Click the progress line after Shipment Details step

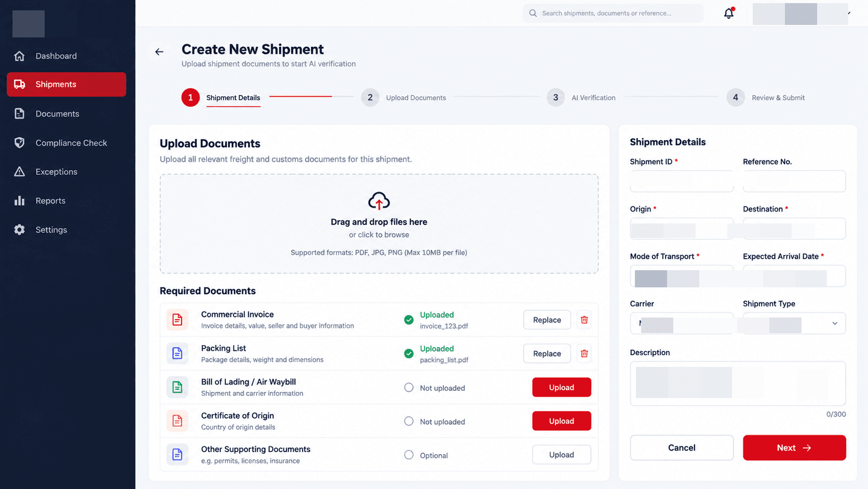pos(311,97)
